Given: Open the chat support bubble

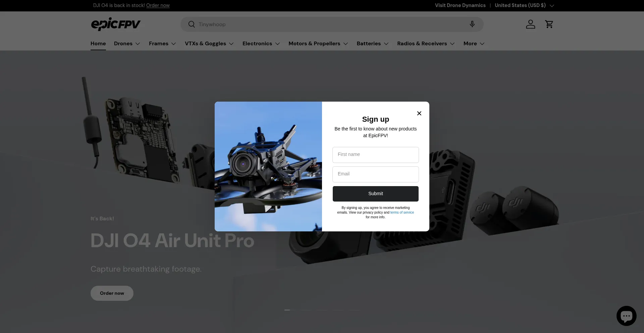Looking at the screenshot, I should (x=626, y=316).
